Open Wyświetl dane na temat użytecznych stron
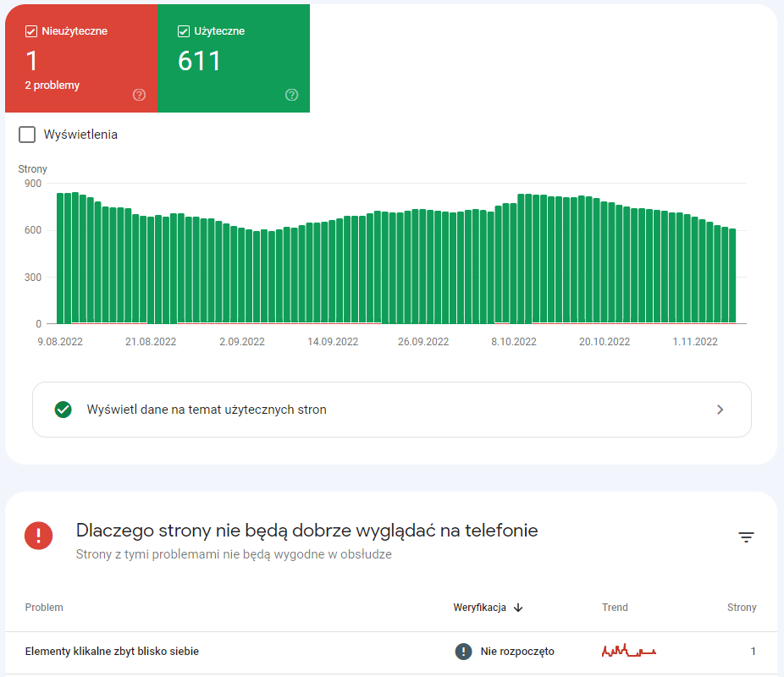This screenshot has width=784, height=677. (391, 410)
